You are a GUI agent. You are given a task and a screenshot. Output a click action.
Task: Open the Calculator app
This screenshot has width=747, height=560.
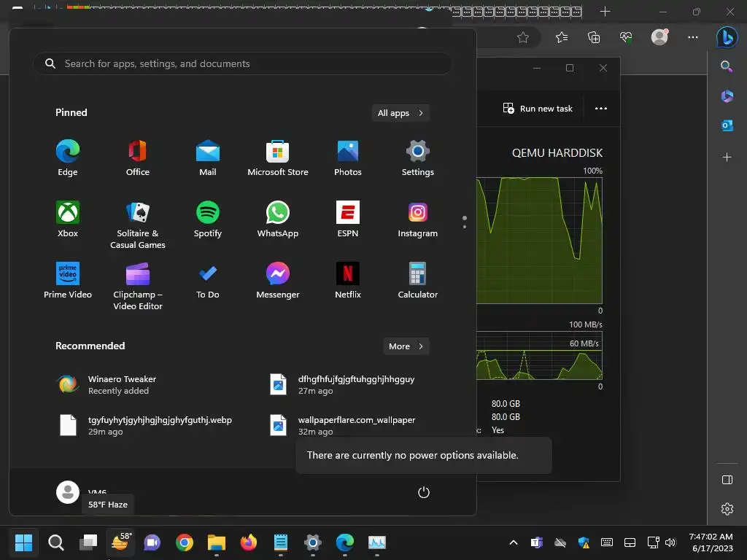tap(418, 281)
